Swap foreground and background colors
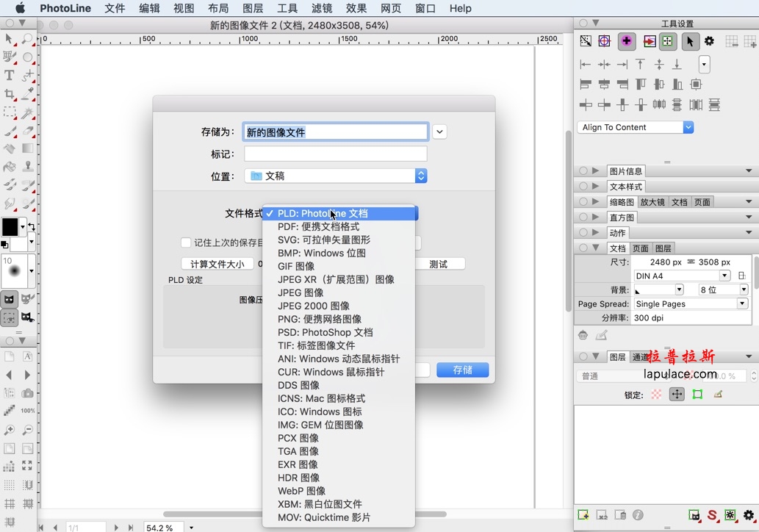The height and width of the screenshot is (532, 759). click(x=32, y=226)
